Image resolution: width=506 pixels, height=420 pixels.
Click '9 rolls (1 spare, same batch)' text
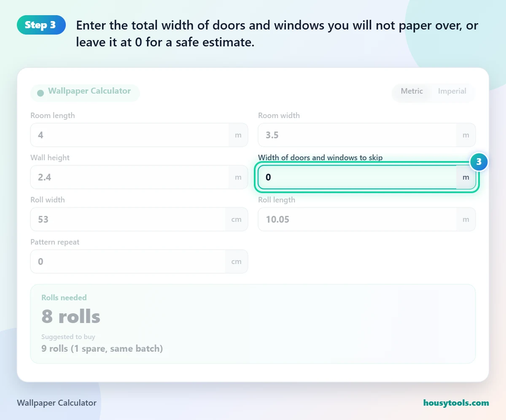pos(102,349)
